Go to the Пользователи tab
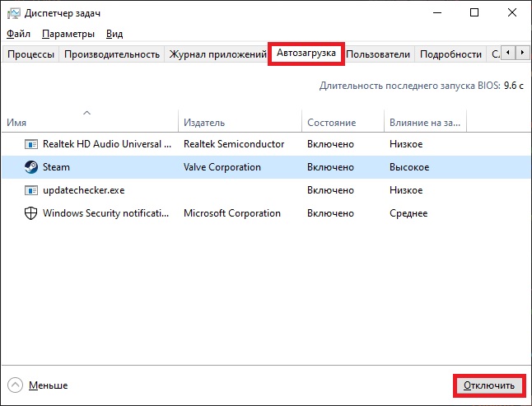This screenshot has width=532, height=406. coord(378,54)
